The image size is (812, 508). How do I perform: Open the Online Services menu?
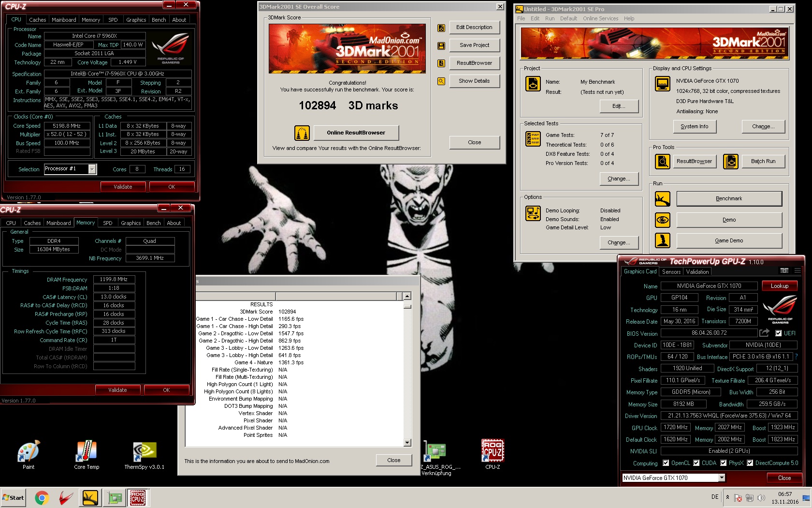coord(600,18)
